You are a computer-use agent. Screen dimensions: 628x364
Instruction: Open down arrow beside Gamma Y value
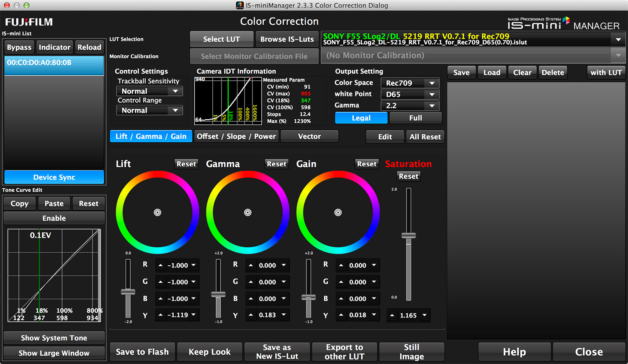point(284,315)
